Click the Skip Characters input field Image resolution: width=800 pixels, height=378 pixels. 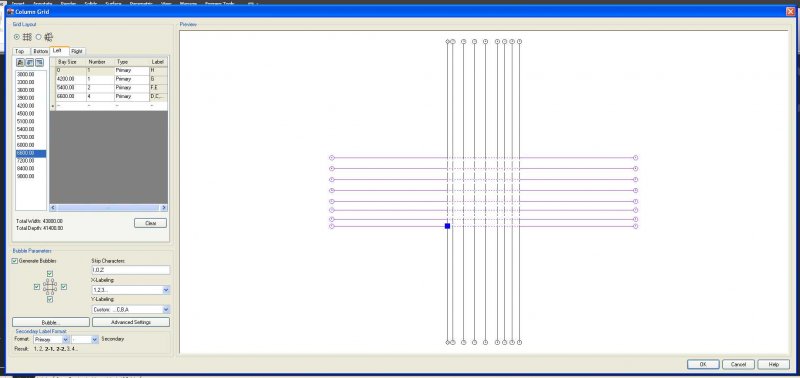click(x=131, y=270)
